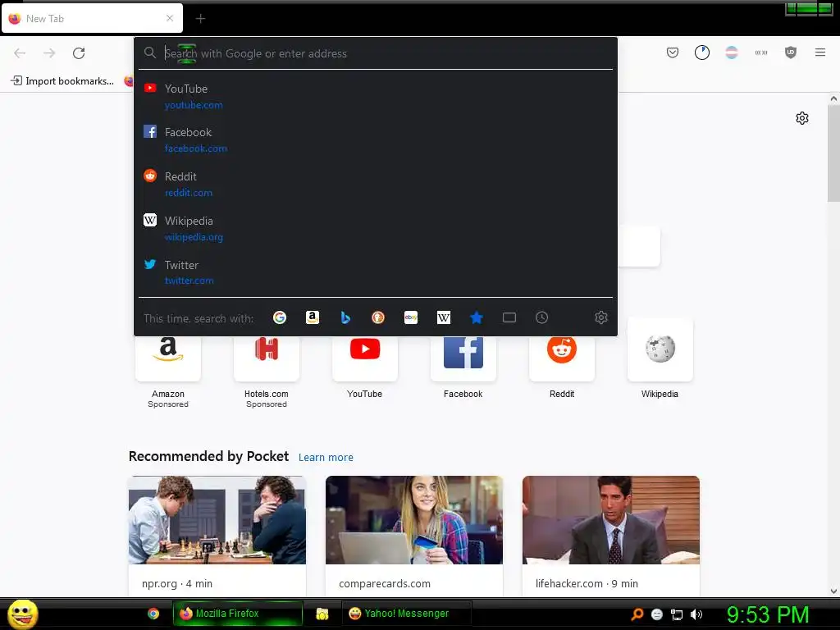
Task: Open search settings gear in dropdown
Action: point(601,317)
